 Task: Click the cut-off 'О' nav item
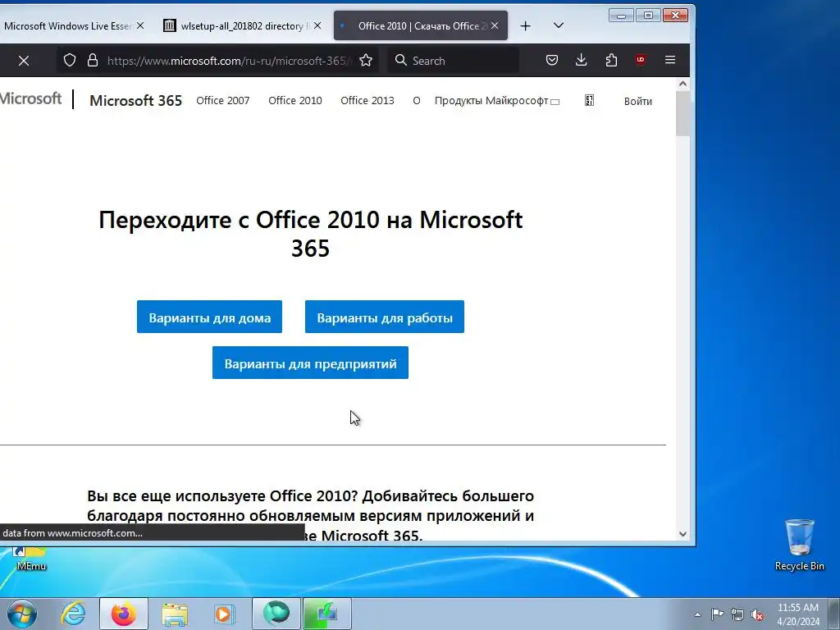416,100
